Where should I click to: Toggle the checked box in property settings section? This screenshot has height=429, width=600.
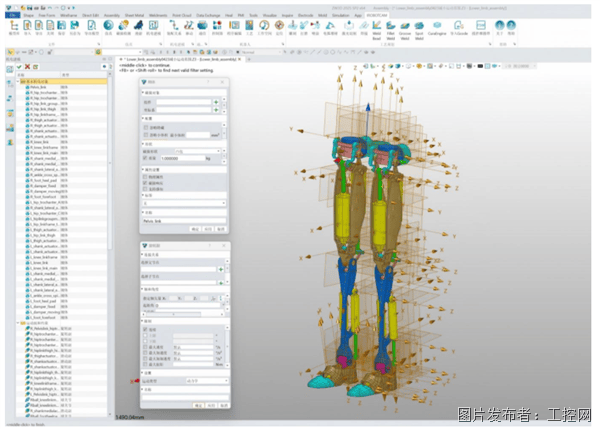pos(145,183)
